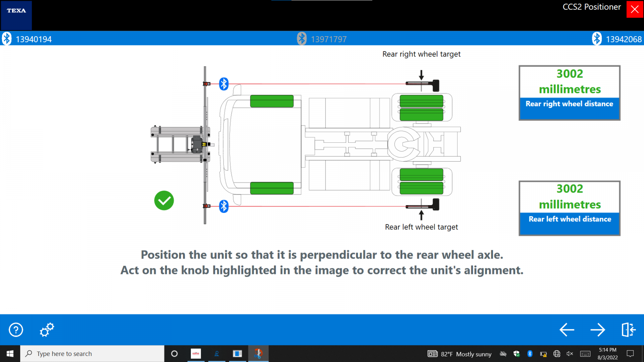Image resolution: width=644 pixels, height=362 pixels.
Task: Click the rear left wheel target in diagram
Action: point(423,205)
